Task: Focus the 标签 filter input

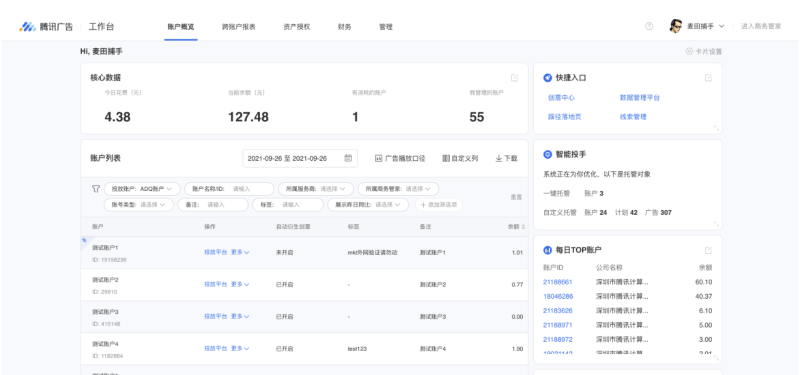Action: tap(288, 205)
